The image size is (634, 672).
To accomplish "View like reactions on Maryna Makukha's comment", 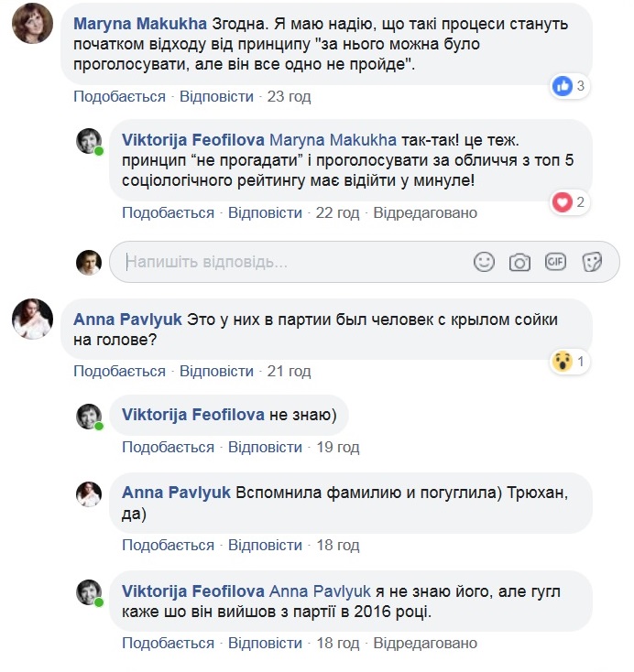I will (568, 87).
